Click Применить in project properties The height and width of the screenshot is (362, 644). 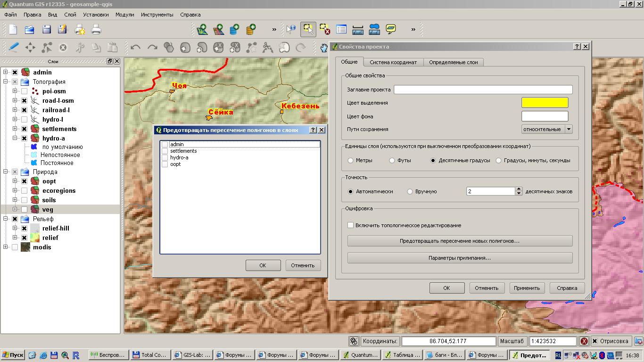click(527, 288)
